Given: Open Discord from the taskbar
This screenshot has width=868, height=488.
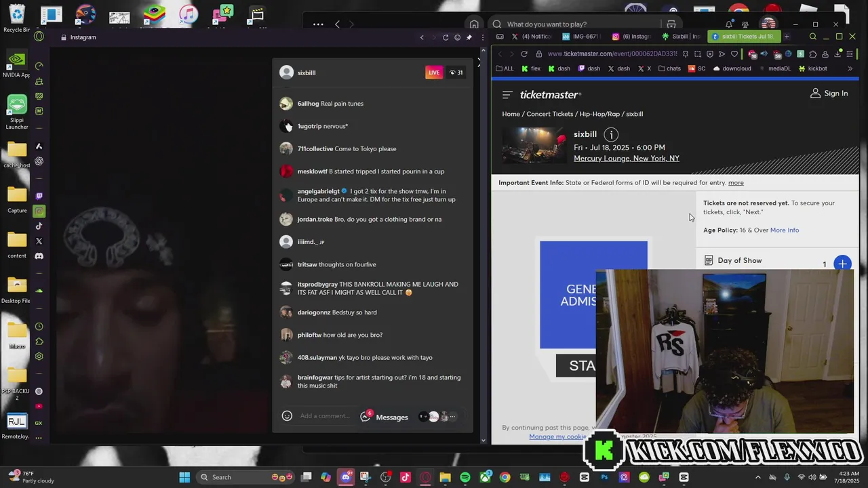Looking at the screenshot, I should click(x=346, y=477).
